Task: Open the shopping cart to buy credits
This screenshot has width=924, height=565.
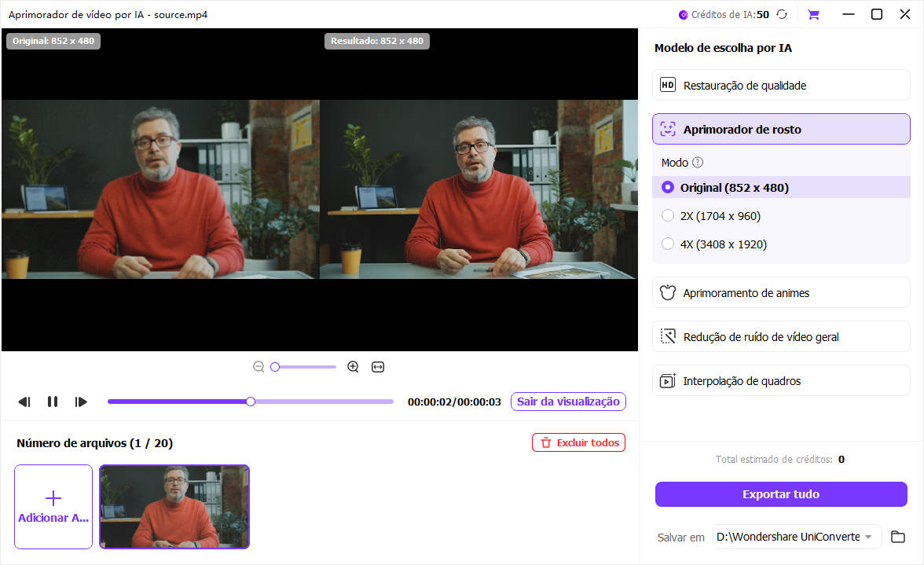Action: pyautogui.click(x=813, y=15)
